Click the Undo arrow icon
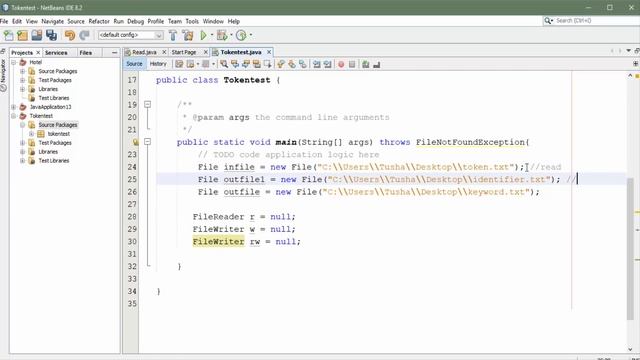Image resolution: width=640 pixels, height=360 pixels. click(x=70, y=36)
